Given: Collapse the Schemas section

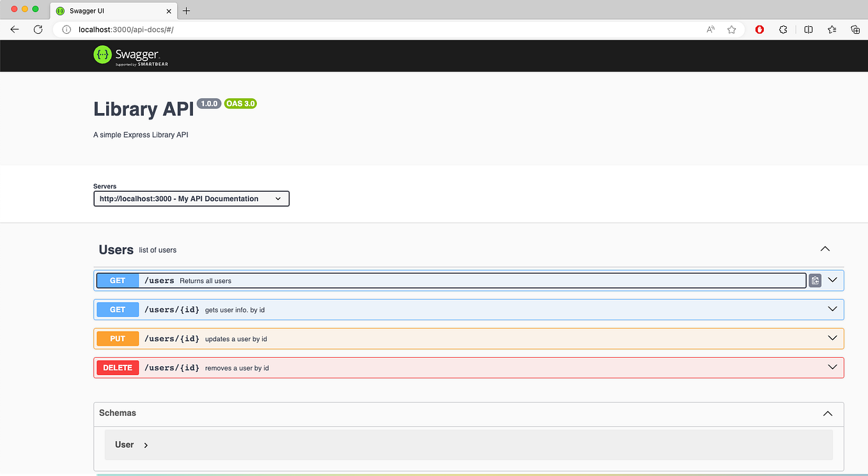Looking at the screenshot, I should coord(828,413).
